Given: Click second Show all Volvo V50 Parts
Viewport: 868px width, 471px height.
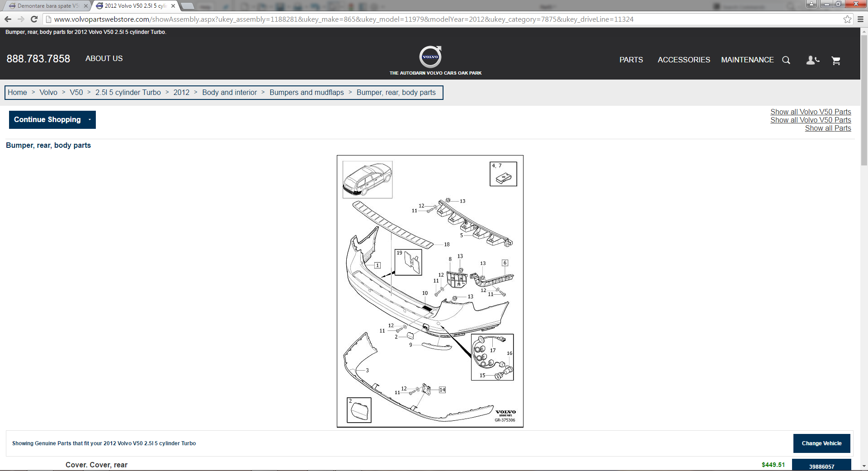Looking at the screenshot, I should point(811,120).
